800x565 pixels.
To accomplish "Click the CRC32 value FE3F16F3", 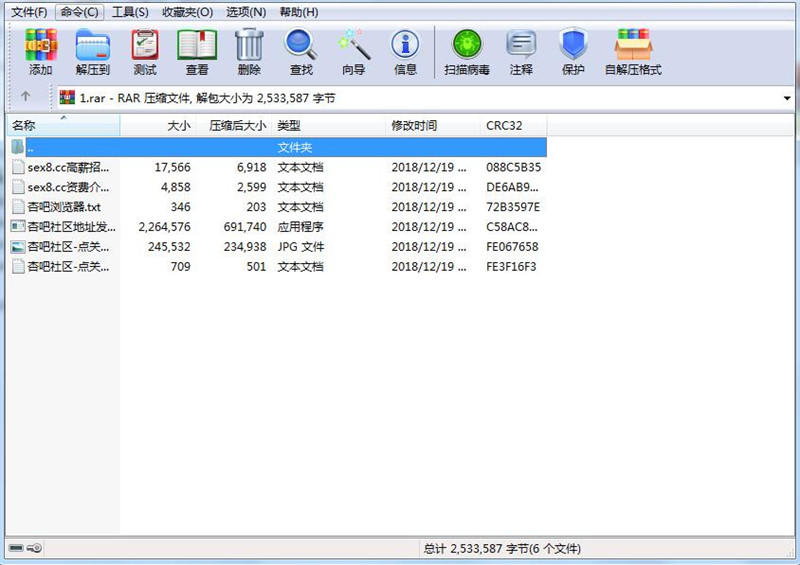I will pos(511,266).
